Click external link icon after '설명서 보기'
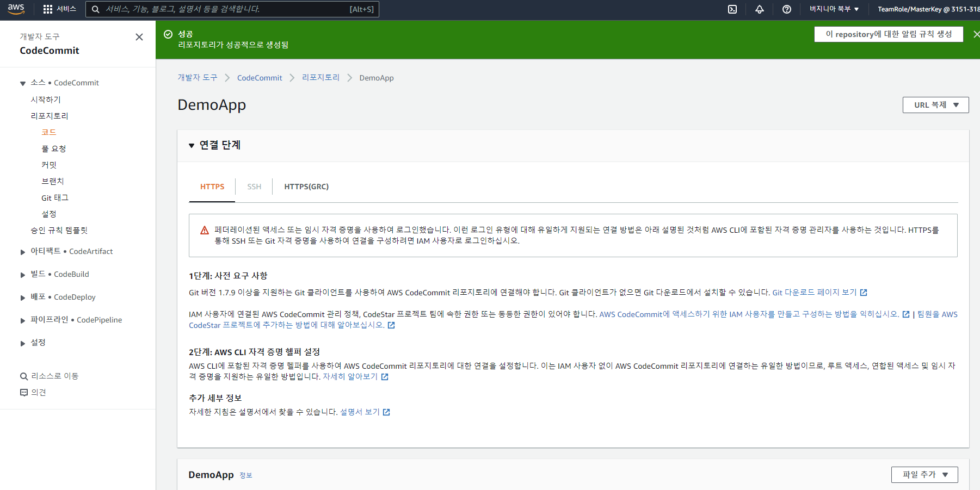The width and height of the screenshot is (980, 490). click(386, 412)
